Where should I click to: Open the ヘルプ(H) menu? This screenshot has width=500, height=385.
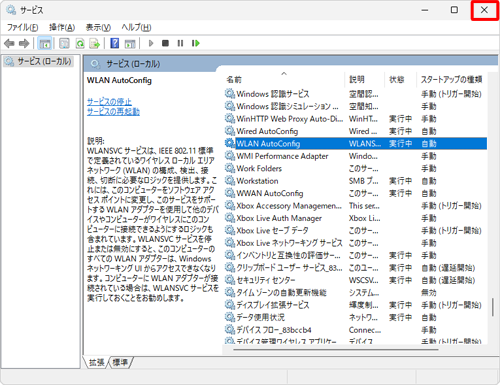click(x=136, y=27)
